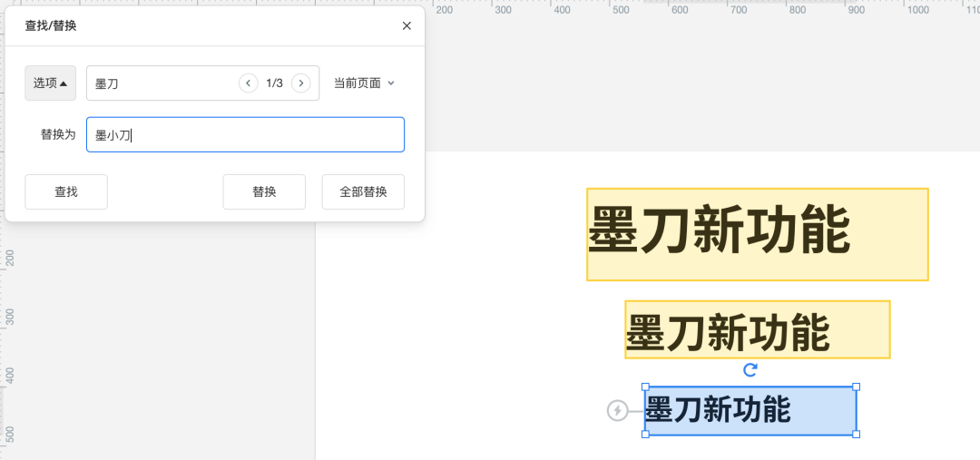Click the 查找/替换 dialog title
This screenshot has width=980, height=460.
click(51, 25)
